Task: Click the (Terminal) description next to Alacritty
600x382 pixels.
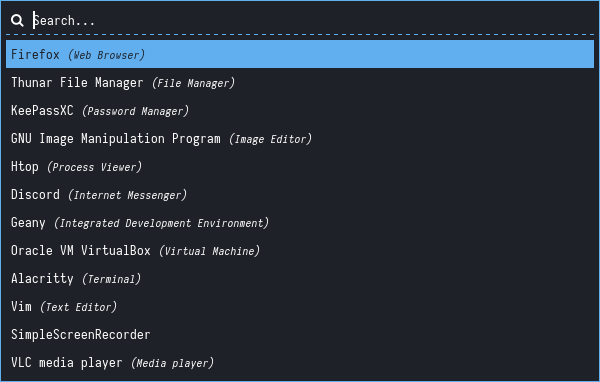Action: 111,279
